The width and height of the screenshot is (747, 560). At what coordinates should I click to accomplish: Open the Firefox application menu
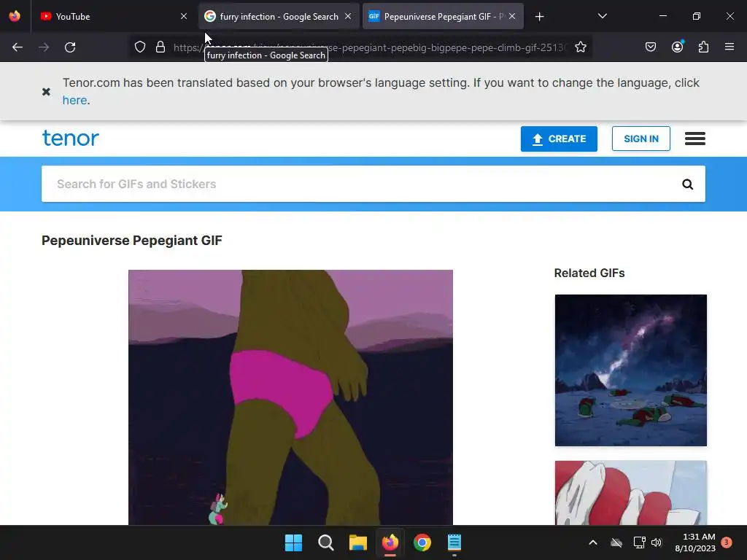tap(729, 47)
